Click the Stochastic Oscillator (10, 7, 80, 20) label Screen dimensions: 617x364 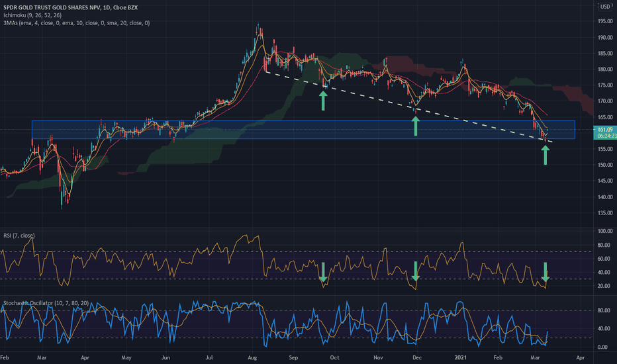tap(46, 303)
